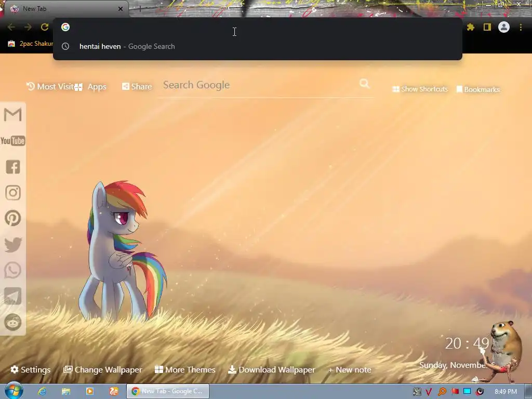The width and height of the screenshot is (532, 399).
Task: Close the New Tab tab
Action: (121, 9)
